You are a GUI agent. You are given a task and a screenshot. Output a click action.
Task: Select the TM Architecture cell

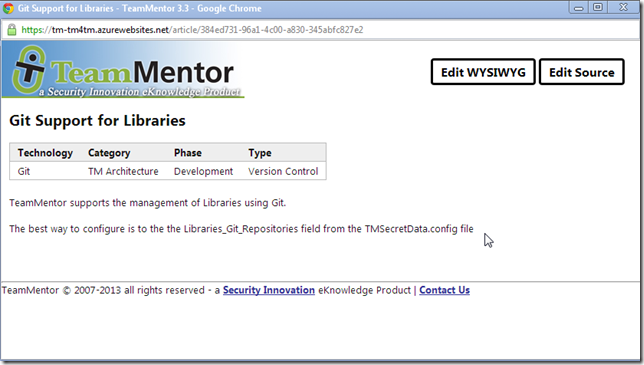123,171
